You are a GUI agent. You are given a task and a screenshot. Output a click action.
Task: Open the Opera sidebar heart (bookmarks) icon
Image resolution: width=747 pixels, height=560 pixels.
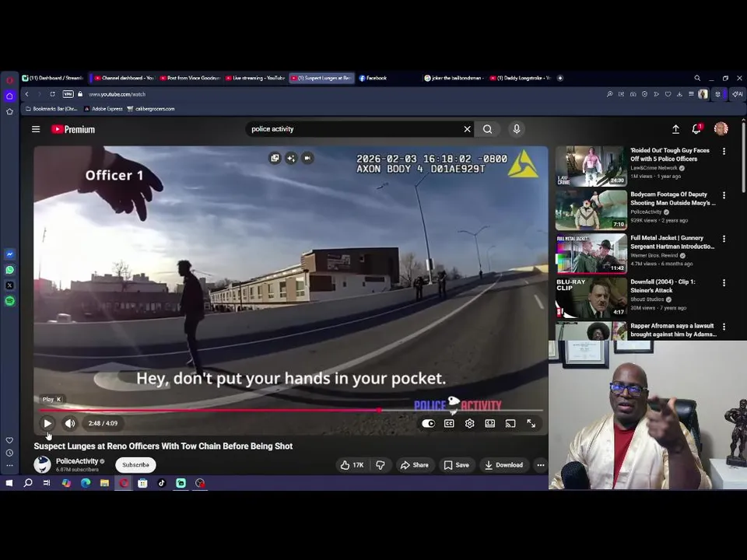pos(9,440)
